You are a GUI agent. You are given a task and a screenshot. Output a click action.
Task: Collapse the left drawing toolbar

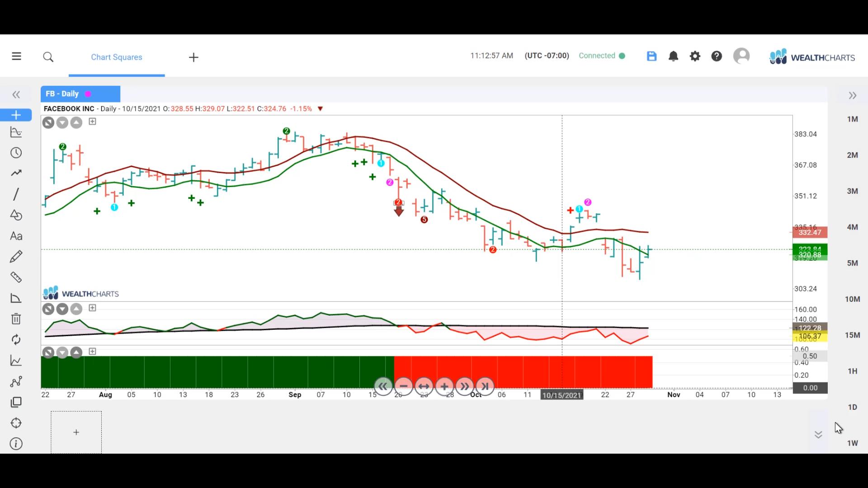coord(16,94)
